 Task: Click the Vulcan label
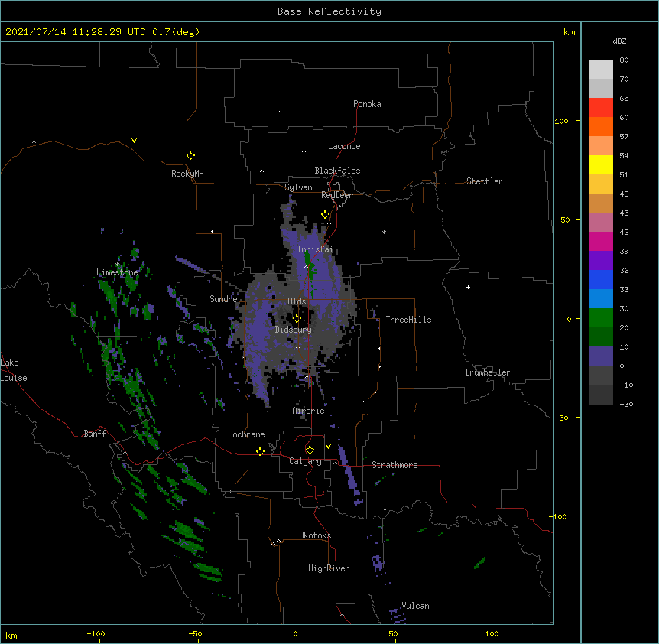point(415,606)
